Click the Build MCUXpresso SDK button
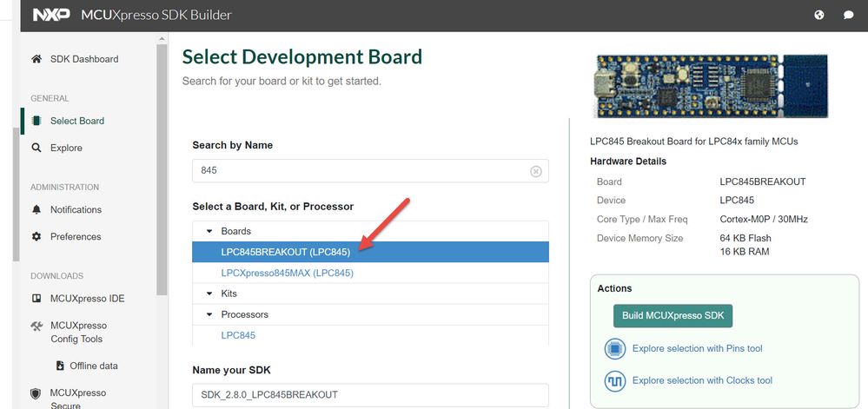 coord(673,315)
